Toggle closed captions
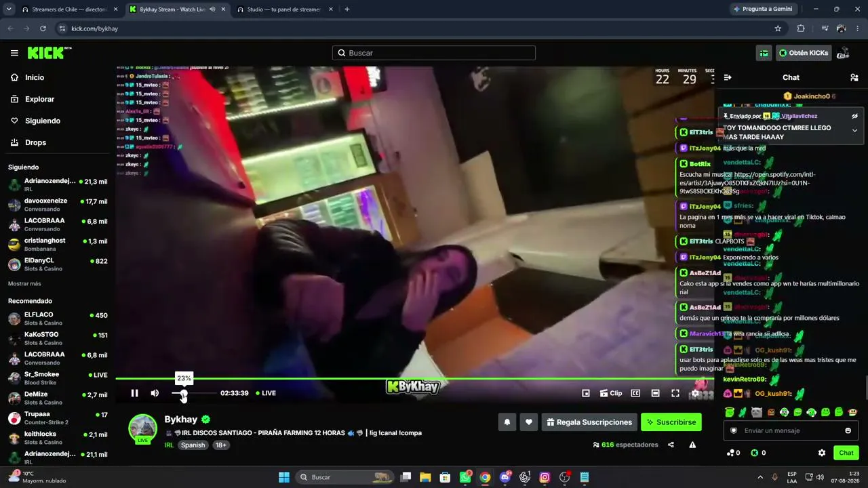The width and height of the screenshot is (868, 488). coord(635,393)
